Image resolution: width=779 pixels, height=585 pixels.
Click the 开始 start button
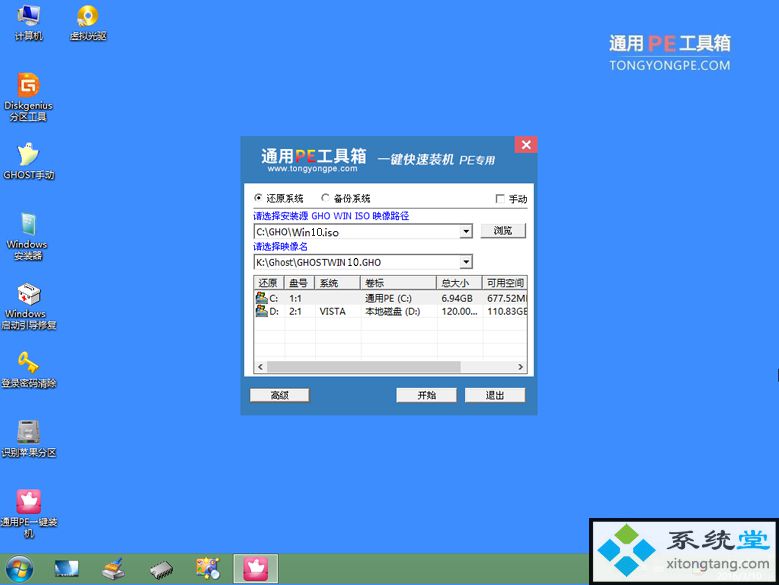click(426, 395)
